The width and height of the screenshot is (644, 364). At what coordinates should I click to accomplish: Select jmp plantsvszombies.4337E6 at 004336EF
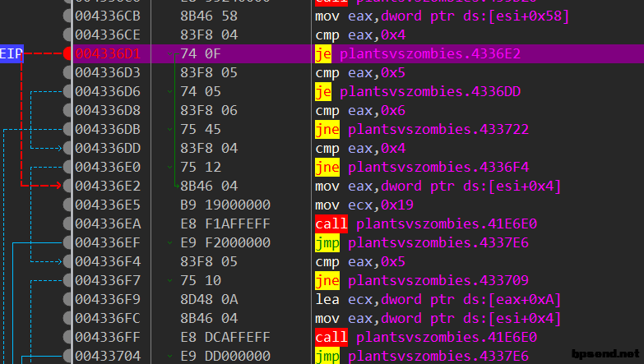(422, 242)
